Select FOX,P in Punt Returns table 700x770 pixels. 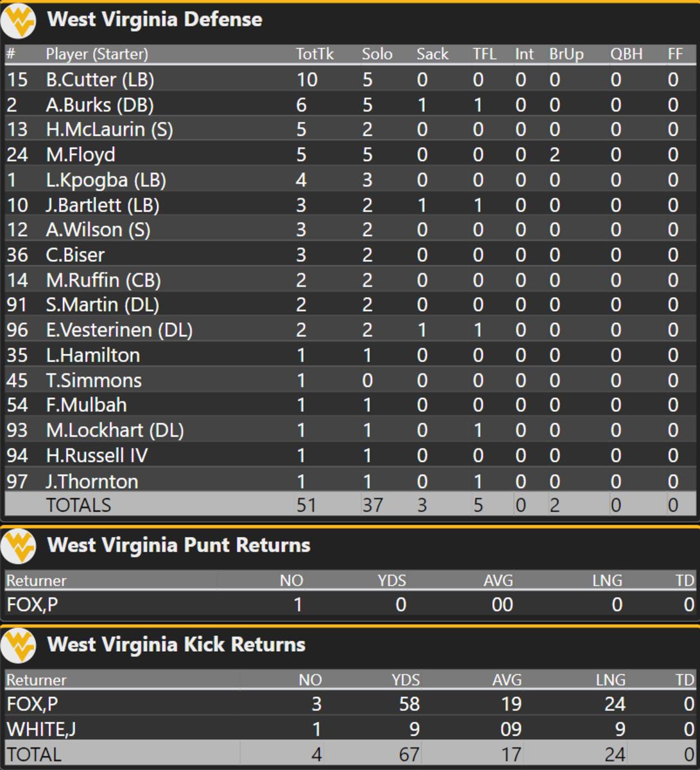click(x=32, y=604)
